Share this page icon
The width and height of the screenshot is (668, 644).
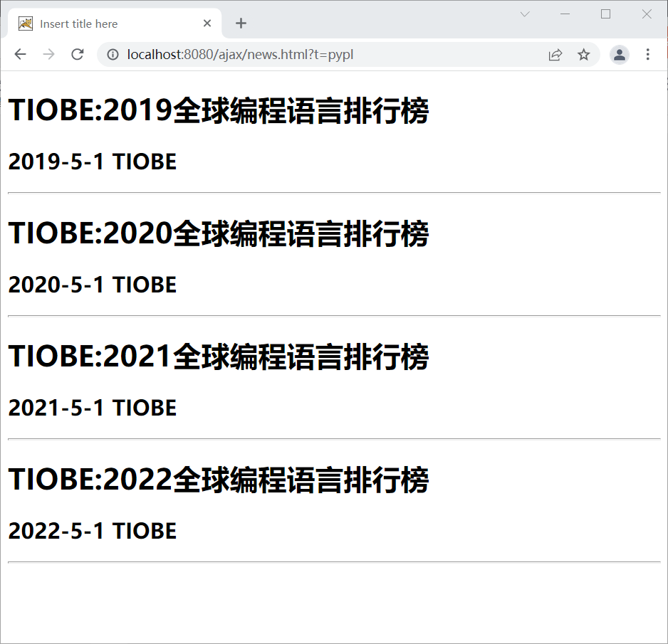click(555, 55)
